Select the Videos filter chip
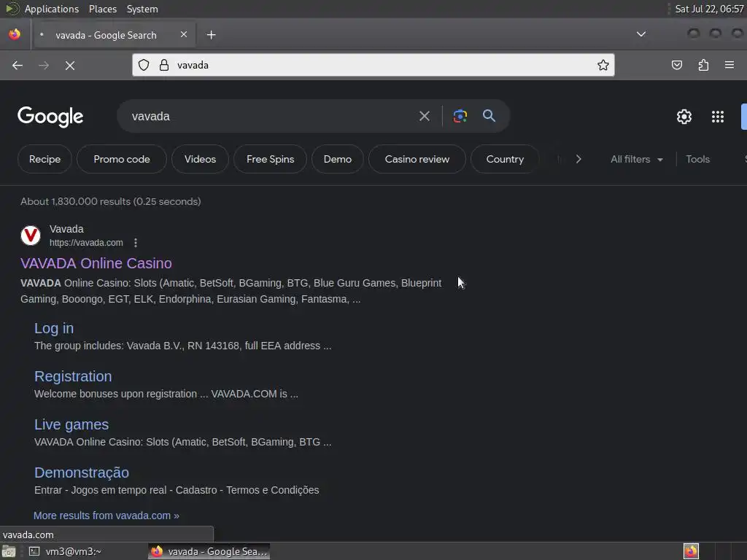747x560 pixels. pos(200,159)
